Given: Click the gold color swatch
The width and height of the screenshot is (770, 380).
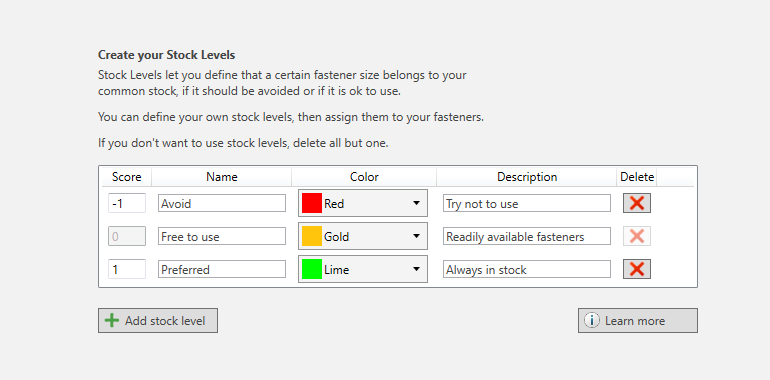Looking at the screenshot, I should 312,236.
